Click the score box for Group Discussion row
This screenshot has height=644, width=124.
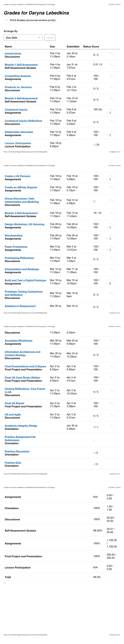point(94,202)
